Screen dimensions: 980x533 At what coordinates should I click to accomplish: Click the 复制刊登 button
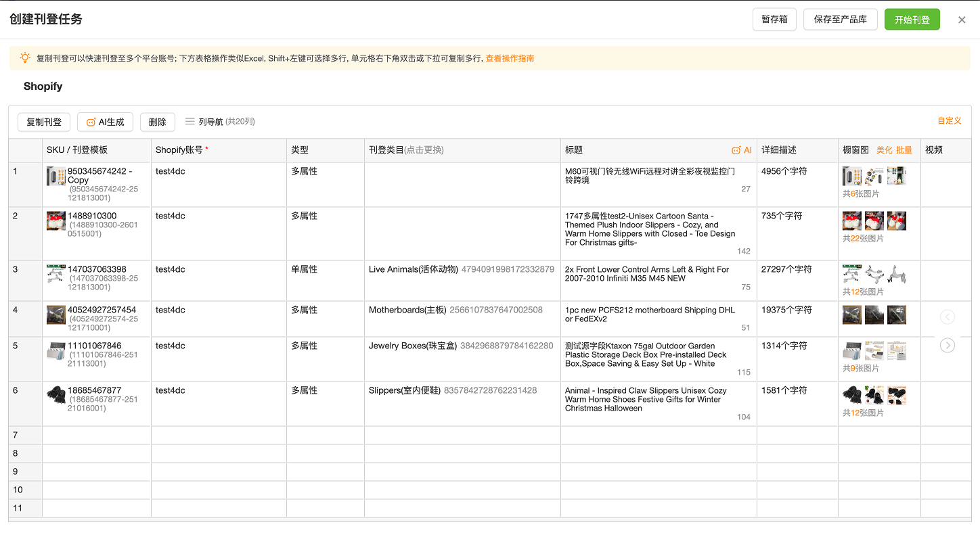point(44,122)
